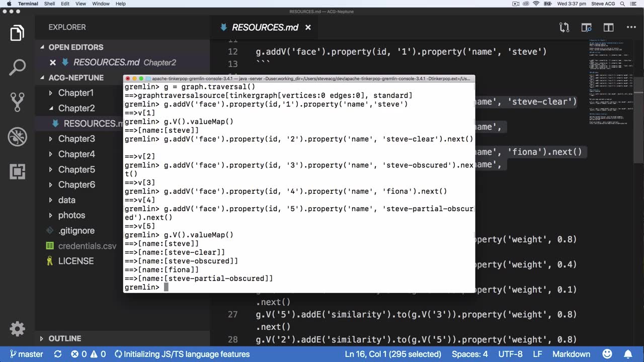Open the Apple menu
Screen dimensions: 644x362
[9, 4]
